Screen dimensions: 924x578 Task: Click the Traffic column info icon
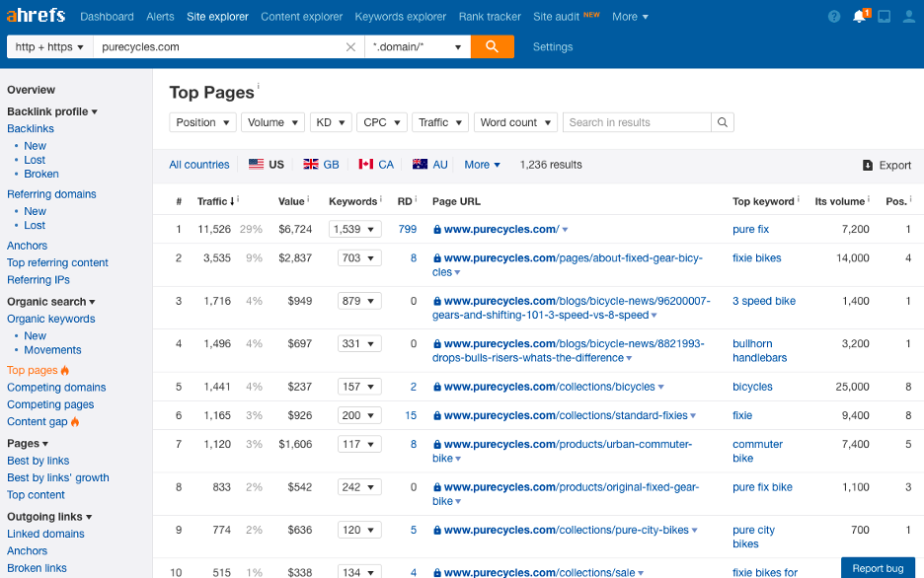[238, 199]
